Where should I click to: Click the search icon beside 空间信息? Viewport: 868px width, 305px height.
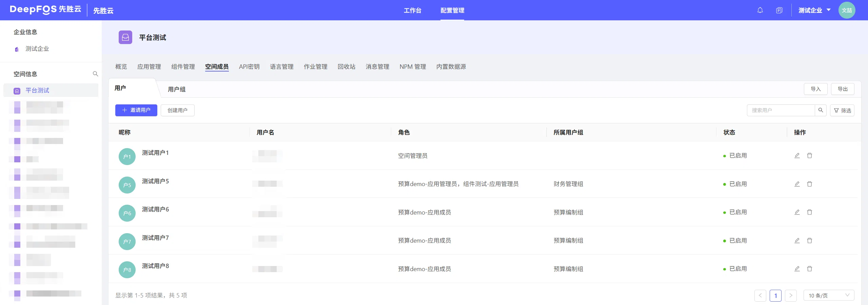(x=95, y=74)
